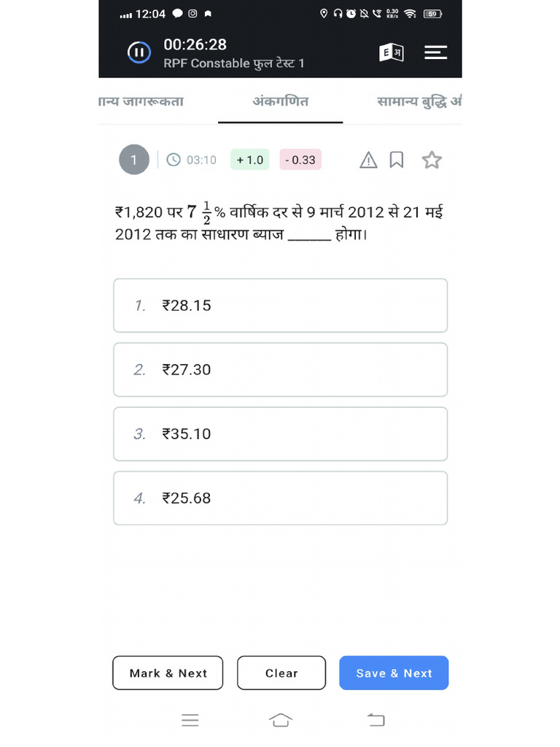Click the Save & Next button

(394, 673)
